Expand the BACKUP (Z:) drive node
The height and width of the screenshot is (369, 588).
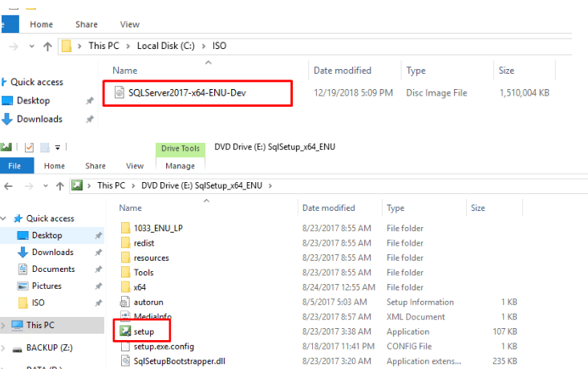[4, 347]
